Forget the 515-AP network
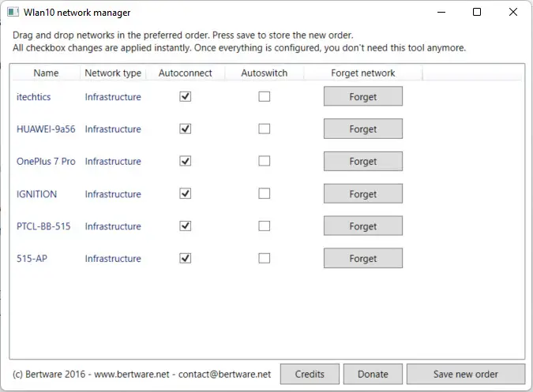Image resolution: width=533 pixels, height=392 pixels. pos(362,258)
